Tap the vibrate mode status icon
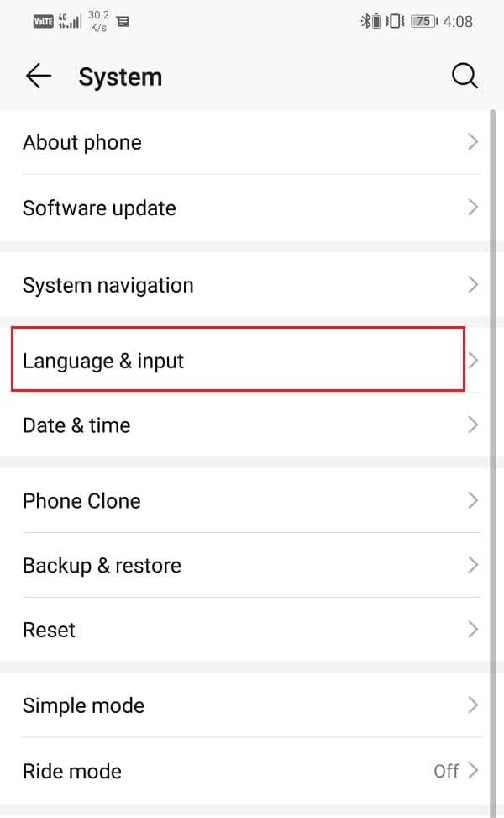 [x=395, y=21]
